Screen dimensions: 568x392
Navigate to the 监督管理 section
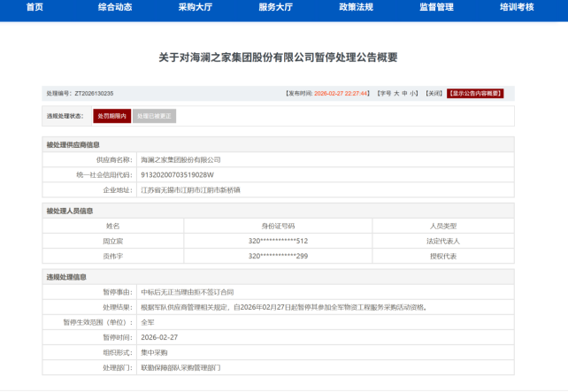[x=436, y=7]
